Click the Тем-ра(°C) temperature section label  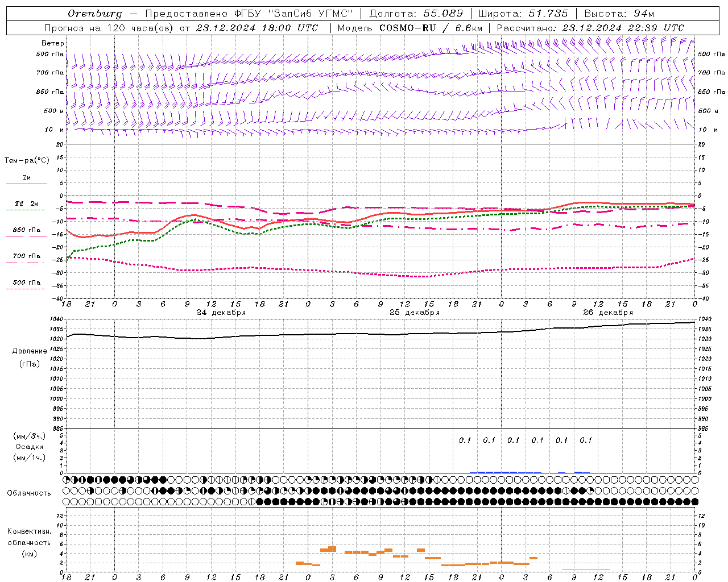click(27, 161)
